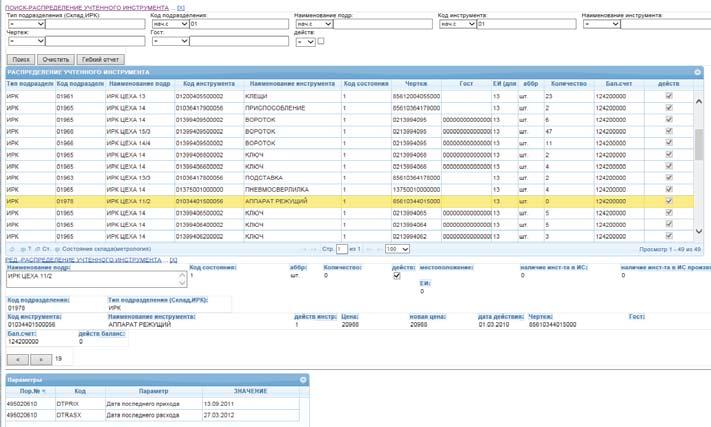Focus the Чертеж search input
Image resolution: width=711 pixels, height=427 pixels.
[x=95, y=41]
